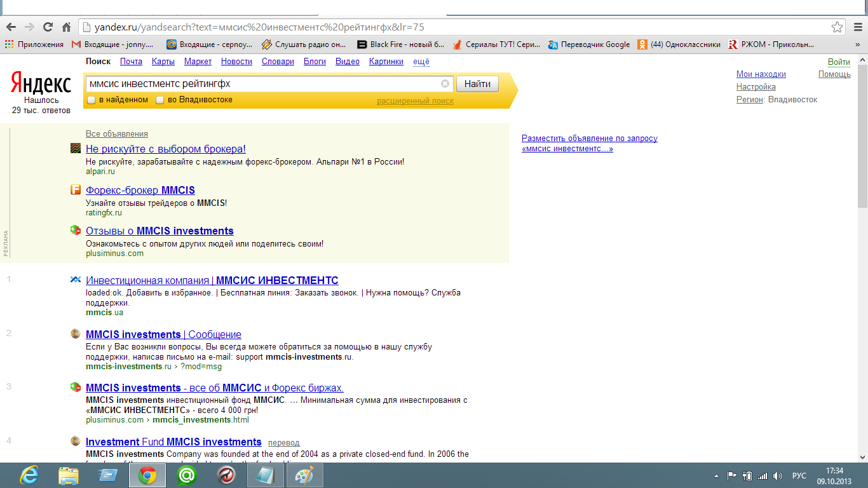
Task: Open the Настройка link
Action: (756, 87)
